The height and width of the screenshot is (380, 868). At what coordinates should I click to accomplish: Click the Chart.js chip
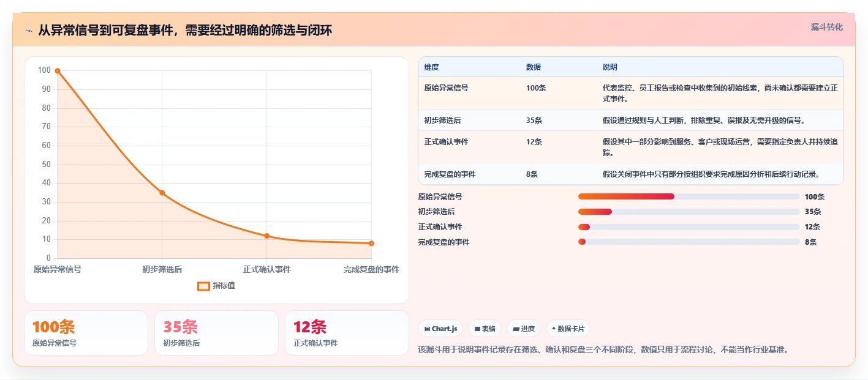pyautogui.click(x=440, y=329)
